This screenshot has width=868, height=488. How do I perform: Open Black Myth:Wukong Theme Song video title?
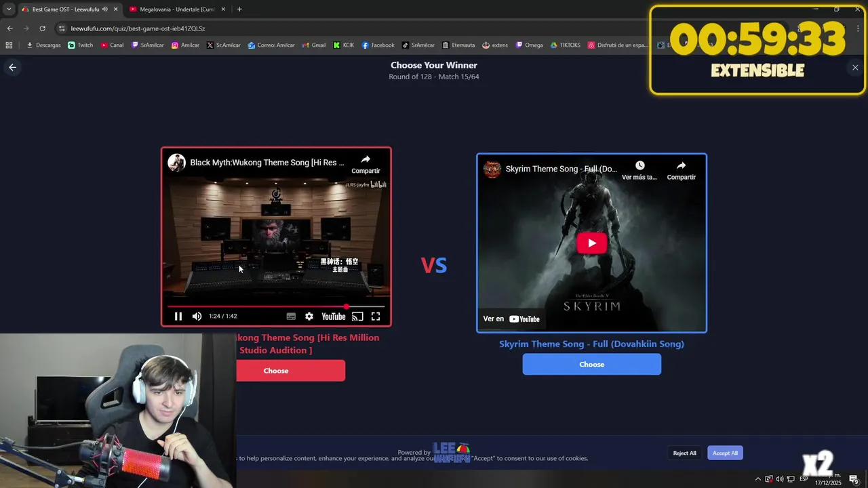coord(267,163)
